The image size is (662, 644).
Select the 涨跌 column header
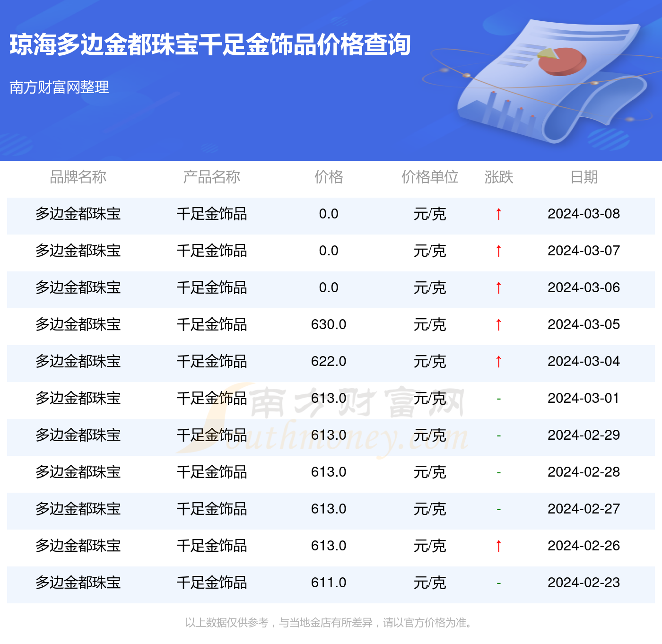pyautogui.click(x=499, y=177)
